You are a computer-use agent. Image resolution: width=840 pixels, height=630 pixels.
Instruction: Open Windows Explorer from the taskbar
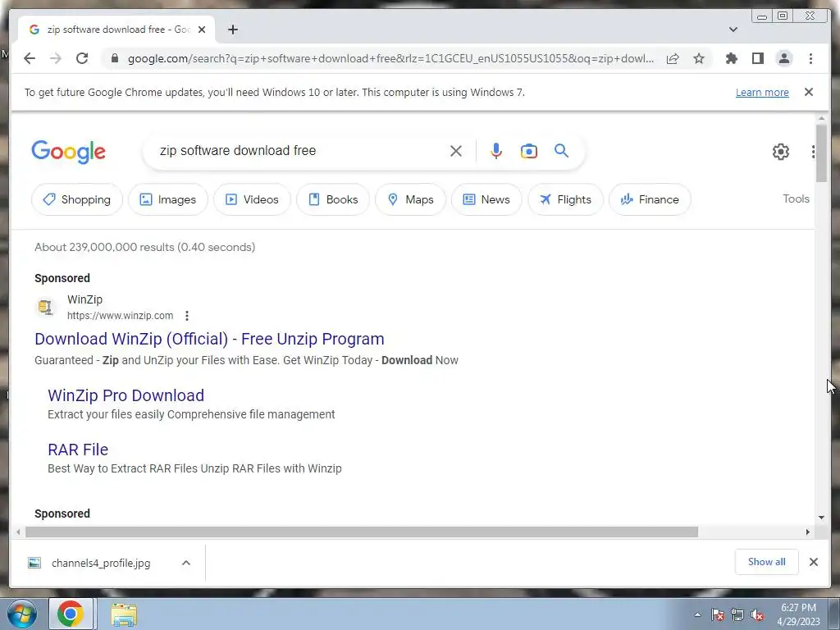124,614
